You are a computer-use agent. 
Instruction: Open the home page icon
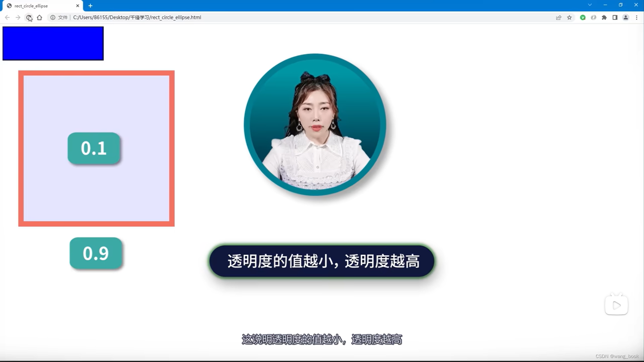pos(40,17)
